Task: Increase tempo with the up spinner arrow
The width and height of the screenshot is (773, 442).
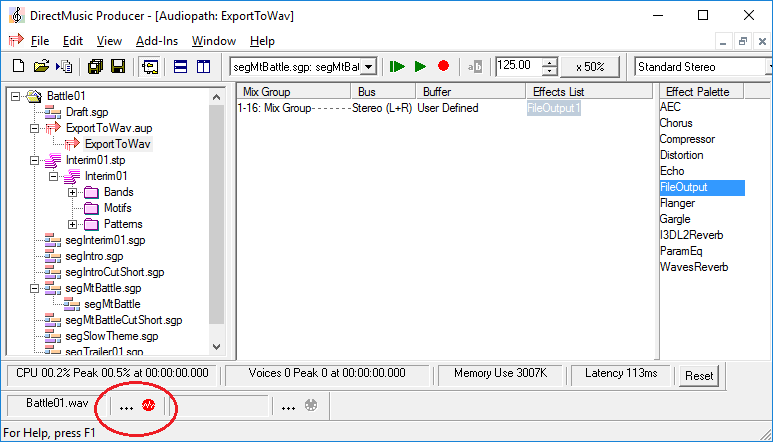Action: (x=549, y=62)
